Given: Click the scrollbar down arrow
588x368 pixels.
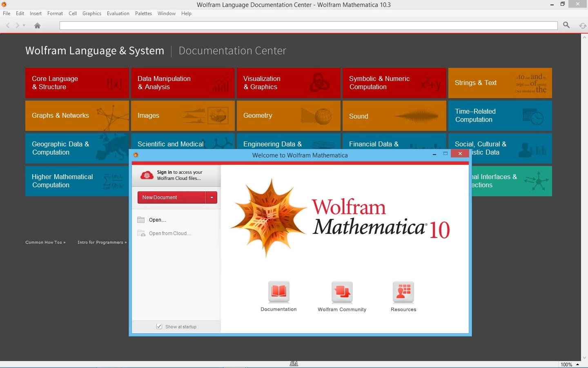Looking at the screenshot, I should pyautogui.click(x=584, y=358).
